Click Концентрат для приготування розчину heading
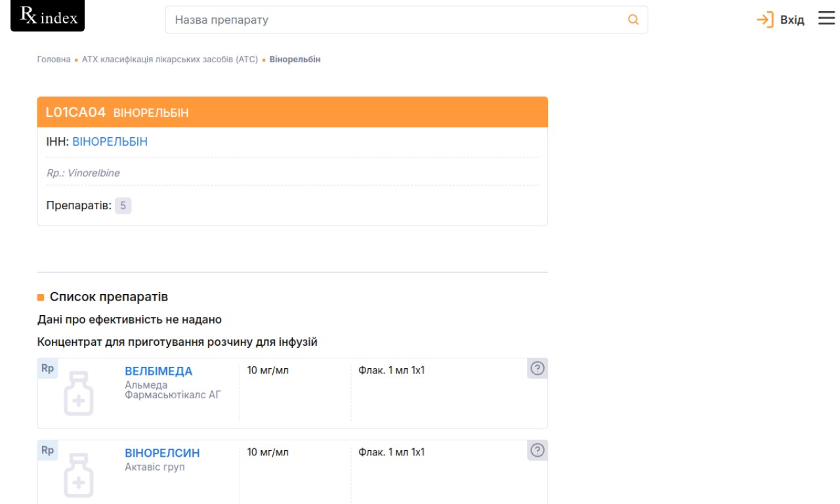This screenshot has width=840, height=504. click(x=177, y=343)
